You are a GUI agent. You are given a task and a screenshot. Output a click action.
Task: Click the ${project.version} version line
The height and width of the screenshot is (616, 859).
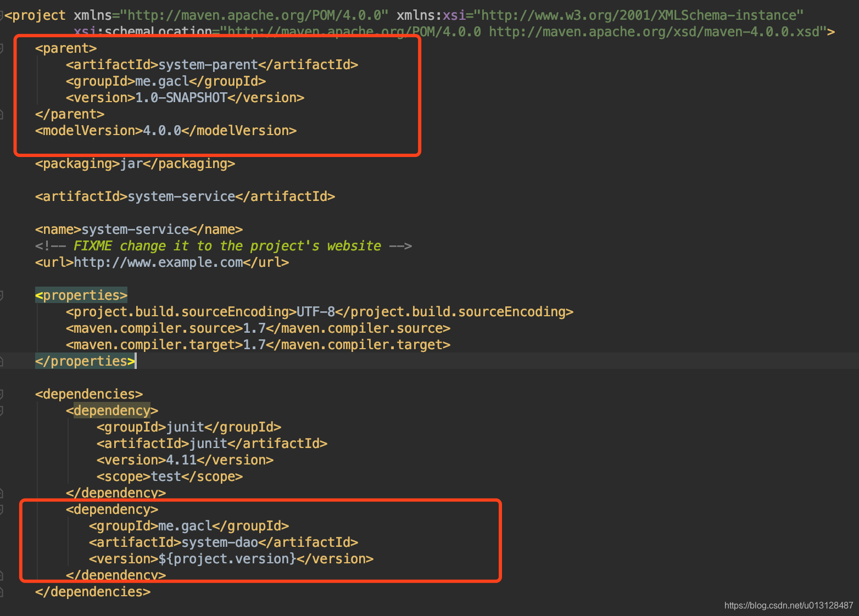(x=231, y=559)
